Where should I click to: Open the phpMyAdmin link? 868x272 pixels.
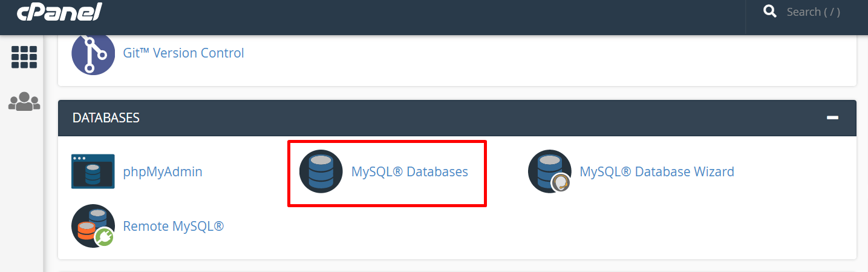[163, 172]
